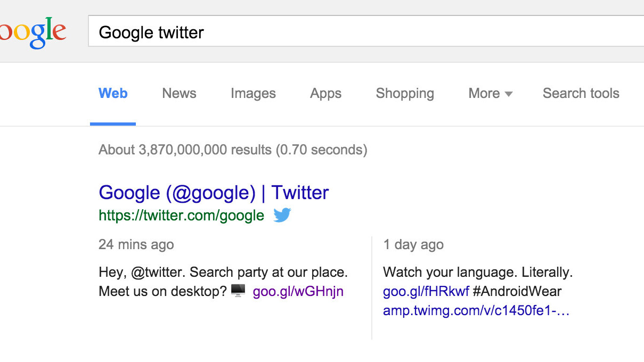The image size is (644, 362).
Task: Click the "24 mins ago" tweet timestamp
Action: (136, 244)
